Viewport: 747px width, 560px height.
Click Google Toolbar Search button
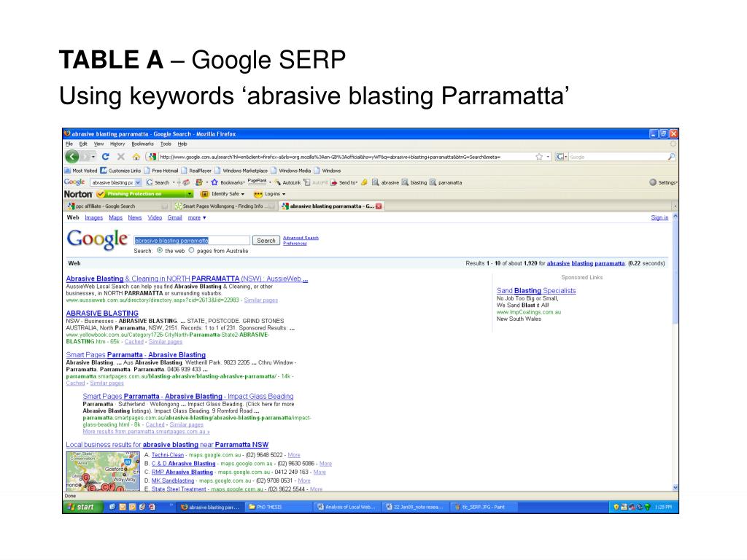pos(158,182)
